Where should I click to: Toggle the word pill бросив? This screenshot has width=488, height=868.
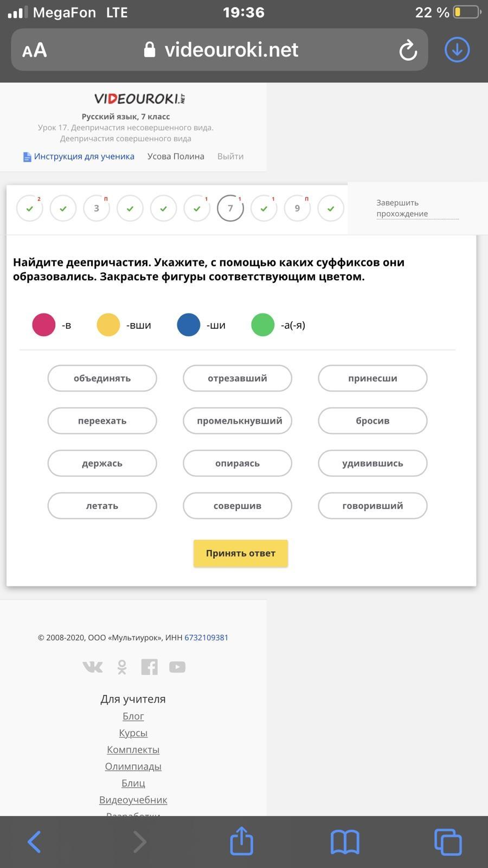point(373,420)
